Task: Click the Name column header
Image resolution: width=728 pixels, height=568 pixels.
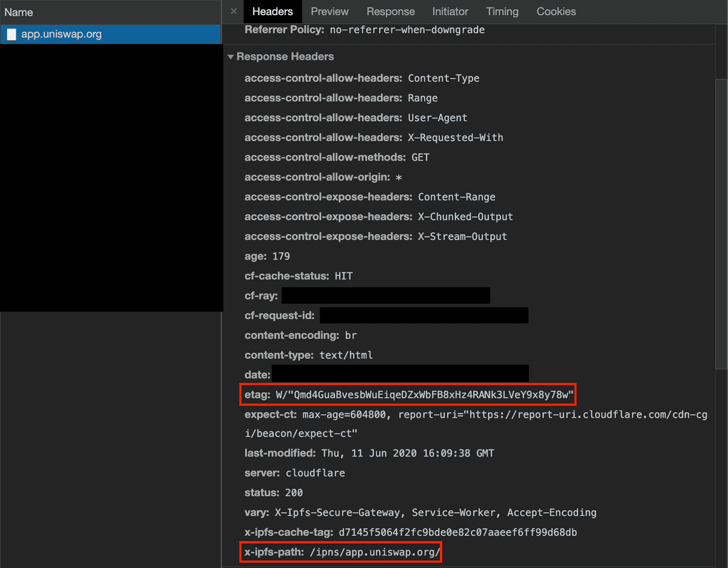Action: (19, 12)
